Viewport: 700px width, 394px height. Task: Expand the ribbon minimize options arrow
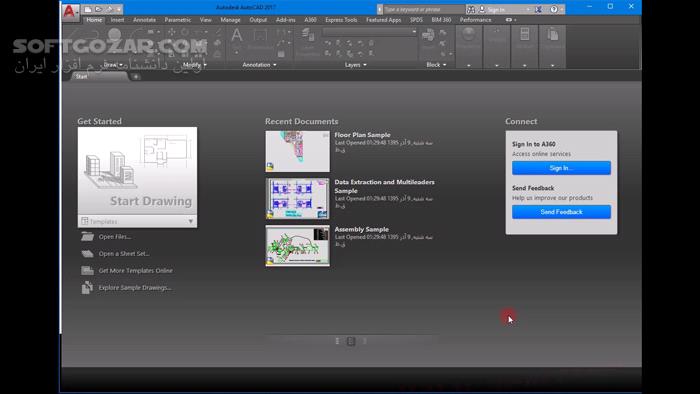pos(515,20)
